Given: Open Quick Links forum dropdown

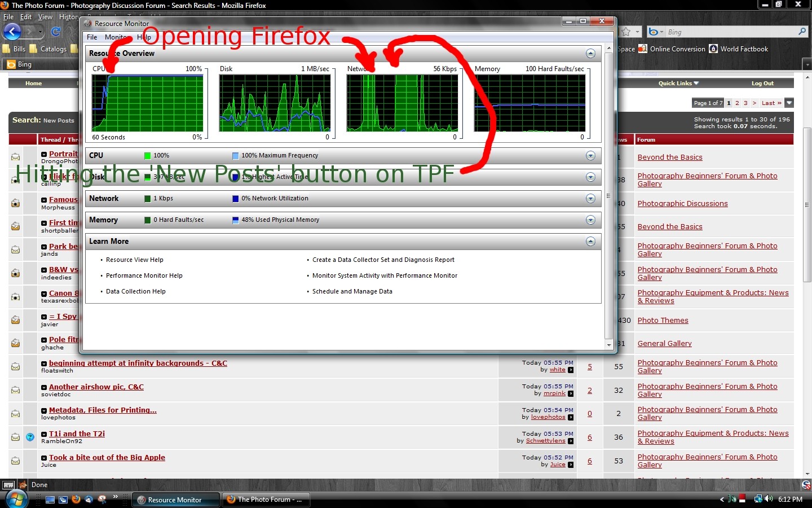Looking at the screenshot, I should [x=678, y=84].
